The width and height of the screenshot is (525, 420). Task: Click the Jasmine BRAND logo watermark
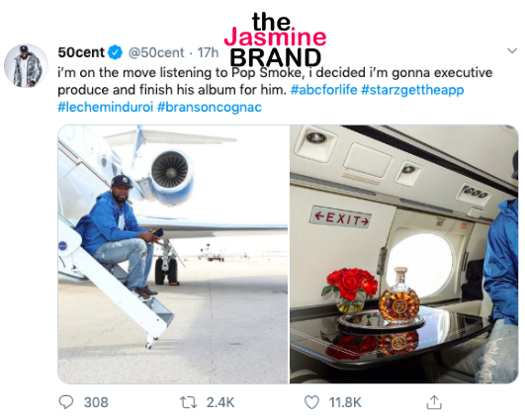point(275,40)
